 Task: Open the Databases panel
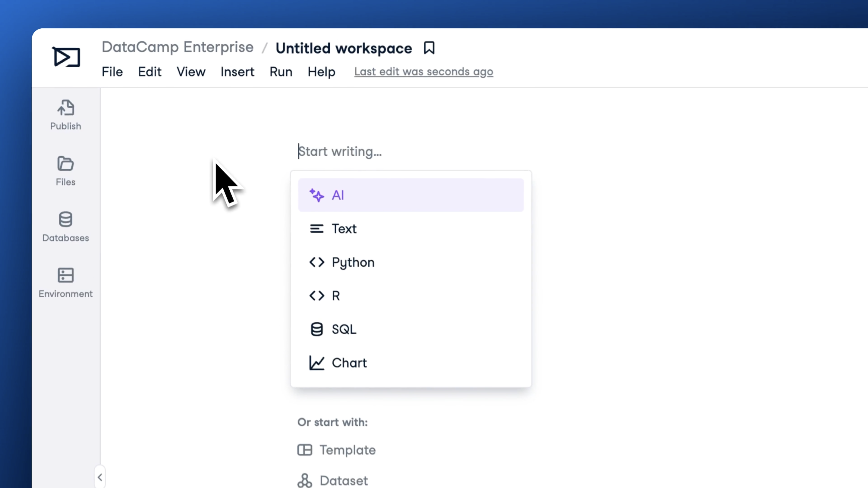click(65, 227)
